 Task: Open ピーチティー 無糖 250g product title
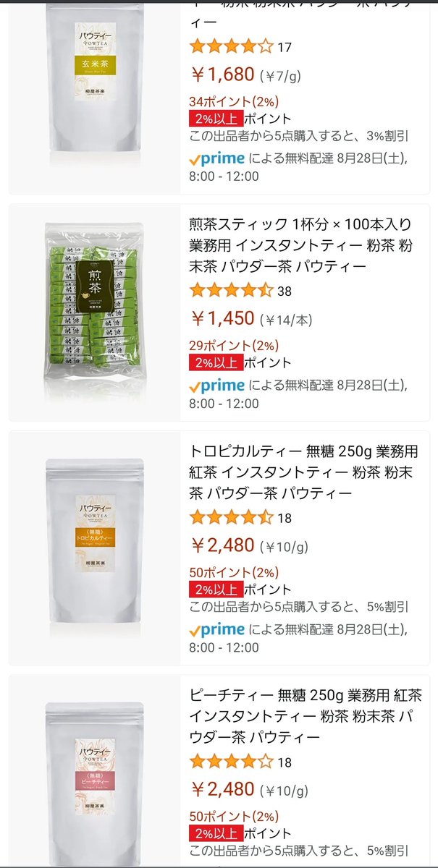(x=306, y=716)
